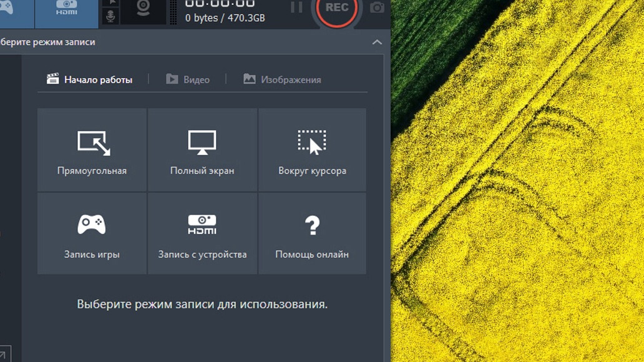
Task: Click the storage text 0 bytes / 470.3GB
Action: [x=225, y=18]
